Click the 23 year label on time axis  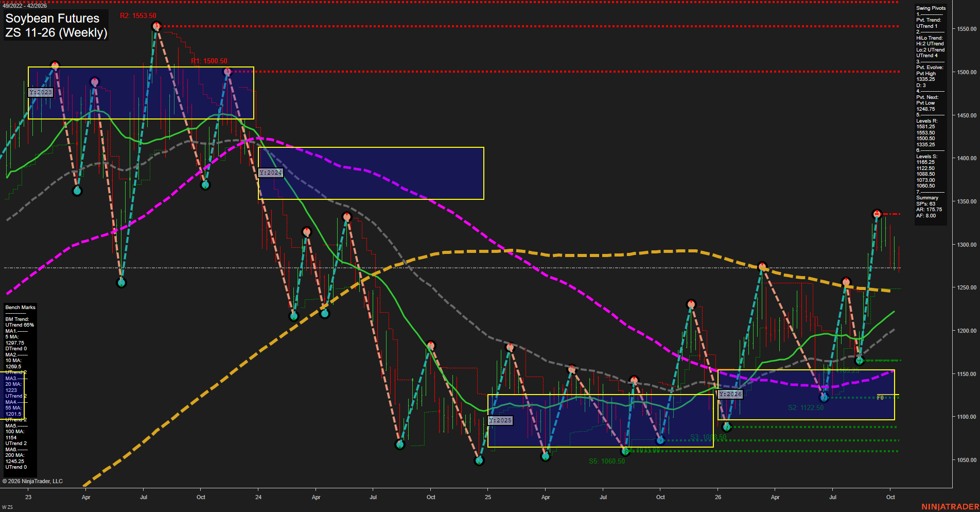coord(28,497)
